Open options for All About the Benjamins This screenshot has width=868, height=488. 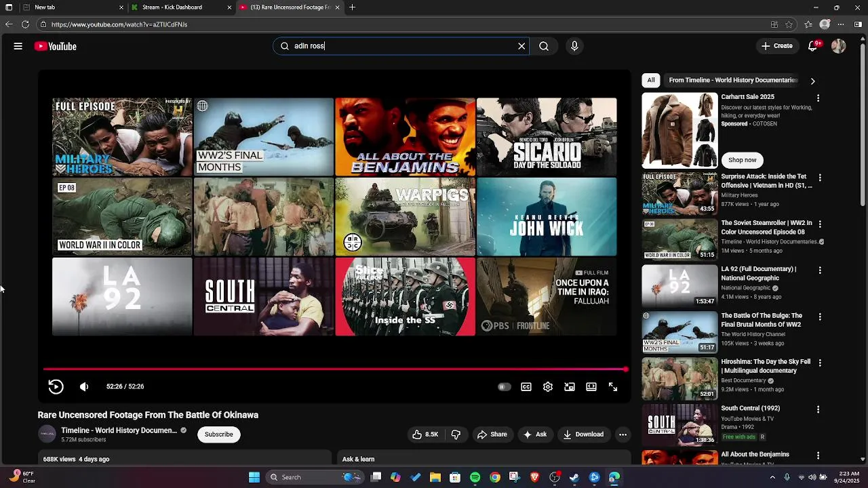pos(818,455)
